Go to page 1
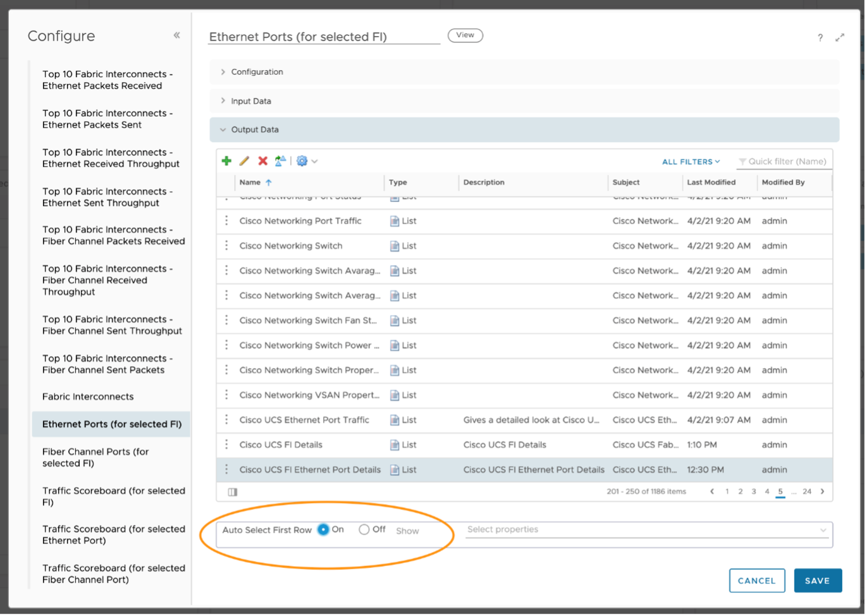The image size is (867, 616). pyautogui.click(x=727, y=491)
